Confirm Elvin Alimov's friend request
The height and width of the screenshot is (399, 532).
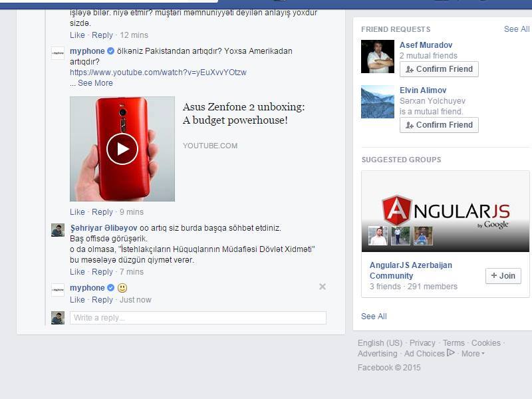[439, 125]
